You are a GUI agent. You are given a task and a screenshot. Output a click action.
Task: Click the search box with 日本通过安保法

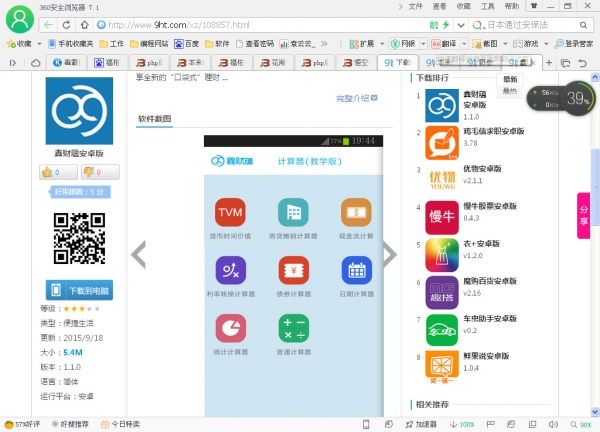(532, 25)
